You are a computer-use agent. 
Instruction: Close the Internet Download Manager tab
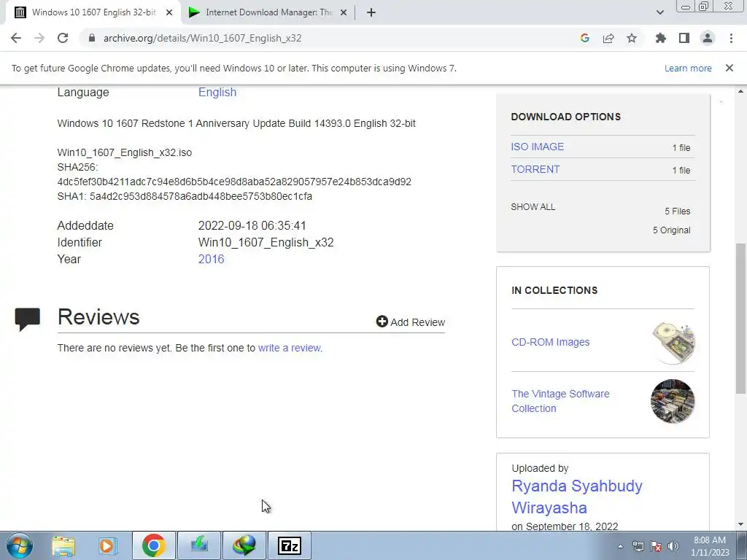[344, 12]
